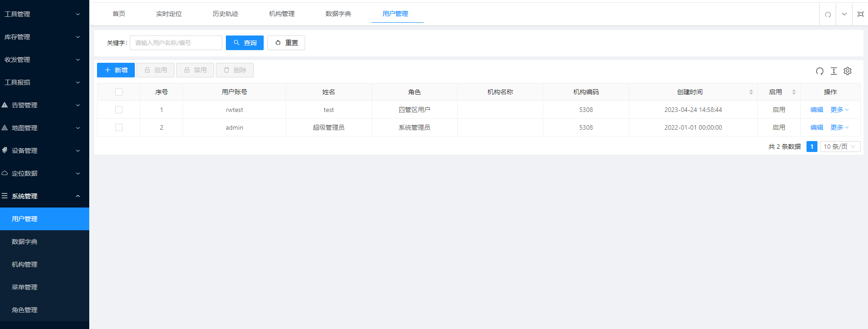This screenshot has height=329, width=868.
Task: Expand the 设备管理 sidebar menu
Action: pyautogui.click(x=45, y=151)
